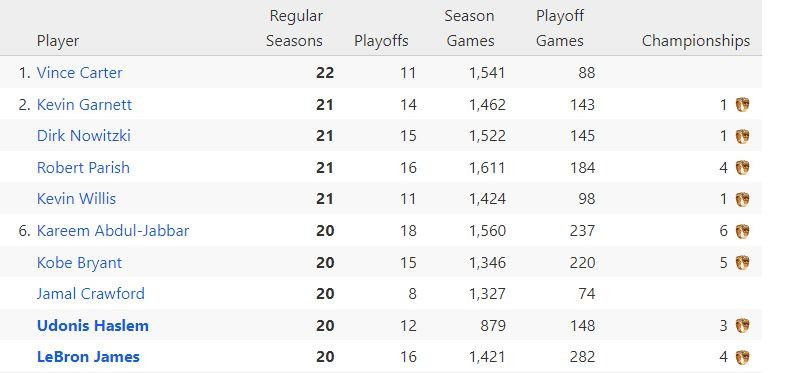799x373 pixels.
Task: Open the bold LeBron James link
Action: tap(88, 357)
